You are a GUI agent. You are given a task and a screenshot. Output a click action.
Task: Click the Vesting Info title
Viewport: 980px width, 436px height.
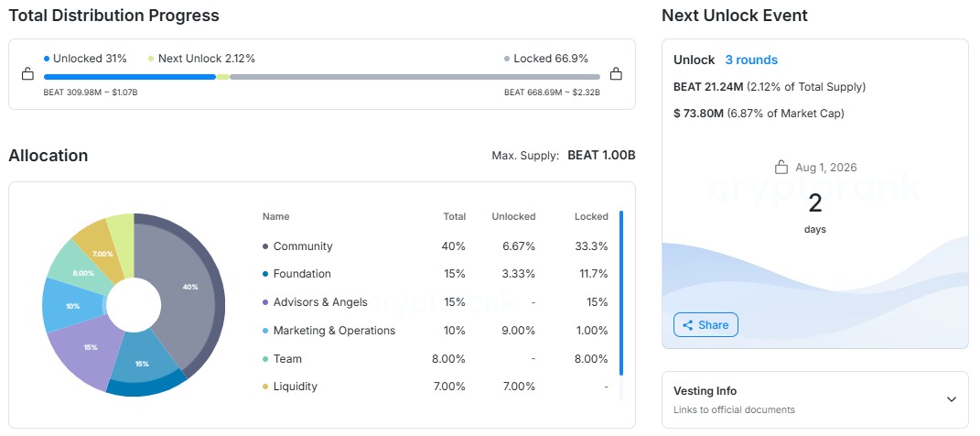705,391
